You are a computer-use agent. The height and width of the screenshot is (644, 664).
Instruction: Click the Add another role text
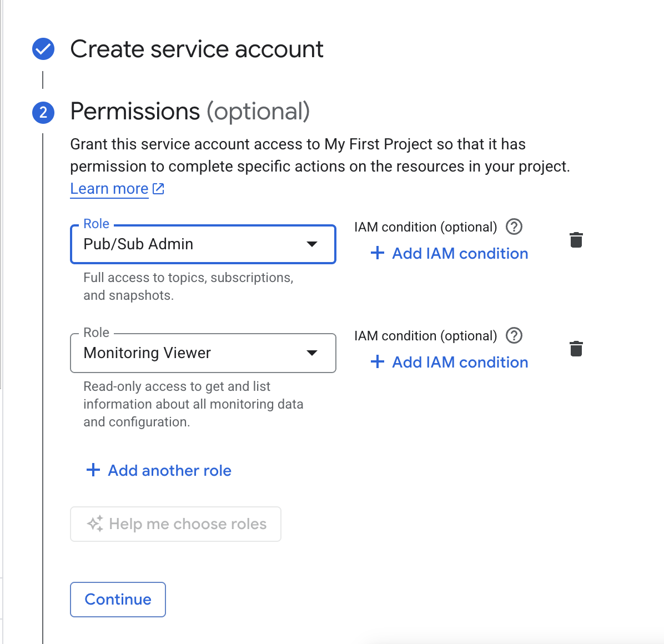(x=169, y=471)
